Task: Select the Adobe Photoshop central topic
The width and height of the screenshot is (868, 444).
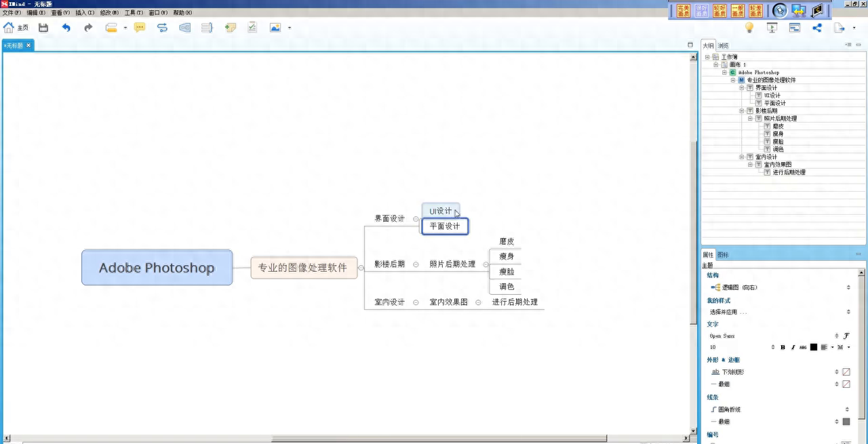Action: (x=157, y=268)
